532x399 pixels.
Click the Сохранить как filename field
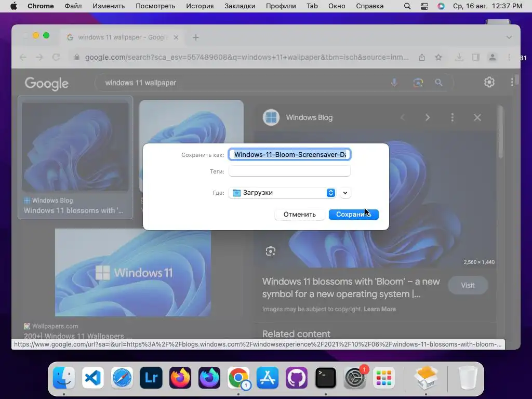tap(290, 155)
